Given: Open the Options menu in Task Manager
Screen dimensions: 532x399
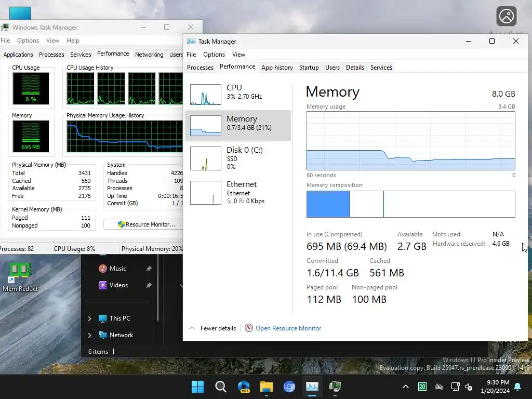Looking at the screenshot, I should click(214, 54).
